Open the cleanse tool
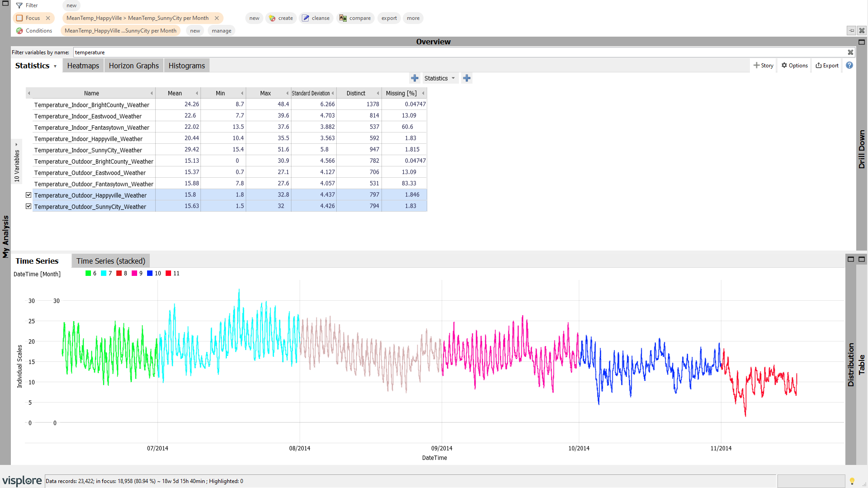This screenshot has width=868, height=488. pos(316,18)
